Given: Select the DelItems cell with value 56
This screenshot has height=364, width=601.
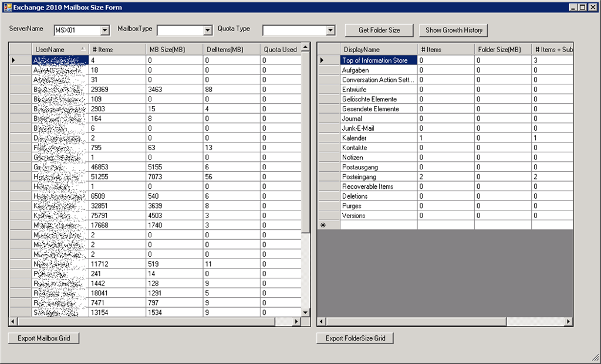Looking at the screenshot, I should pyautogui.click(x=231, y=177).
